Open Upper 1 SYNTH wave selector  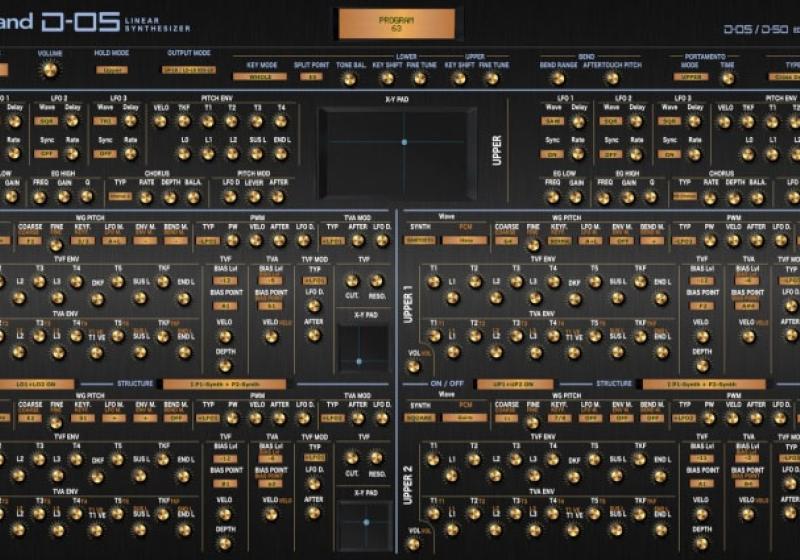coord(420,240)
